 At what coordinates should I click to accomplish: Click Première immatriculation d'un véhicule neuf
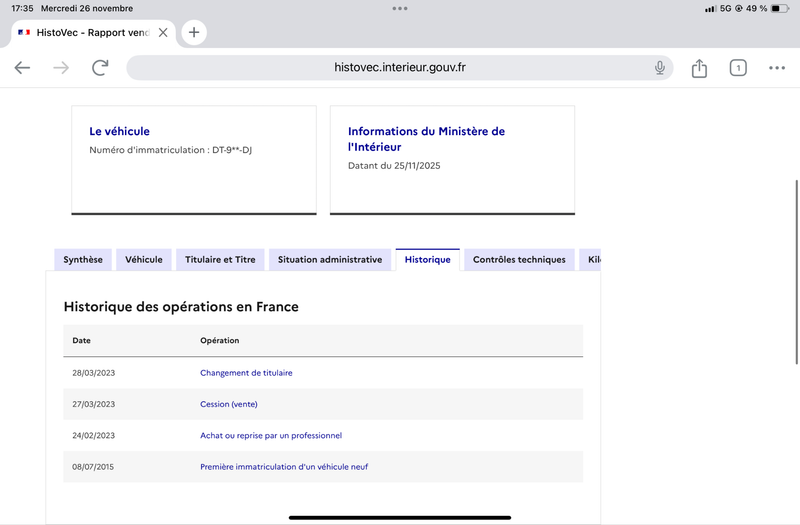pyautogui.click(x=284, y=467)
